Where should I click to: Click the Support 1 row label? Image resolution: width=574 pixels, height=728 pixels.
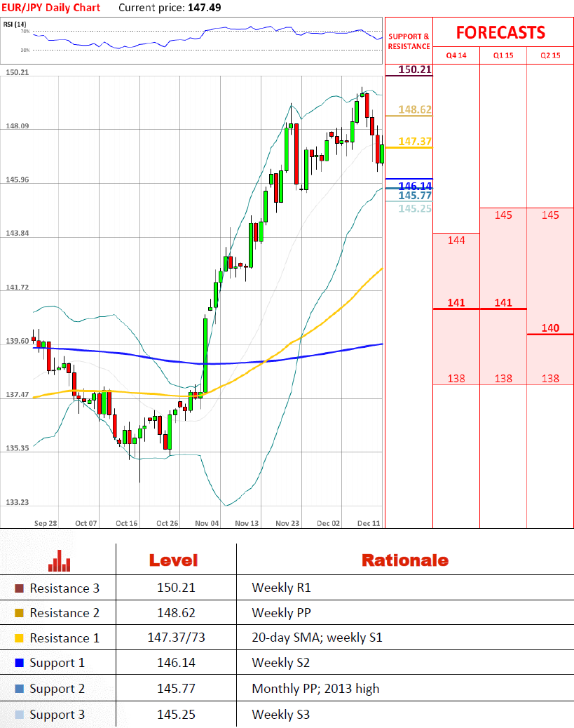click(57, 663)
